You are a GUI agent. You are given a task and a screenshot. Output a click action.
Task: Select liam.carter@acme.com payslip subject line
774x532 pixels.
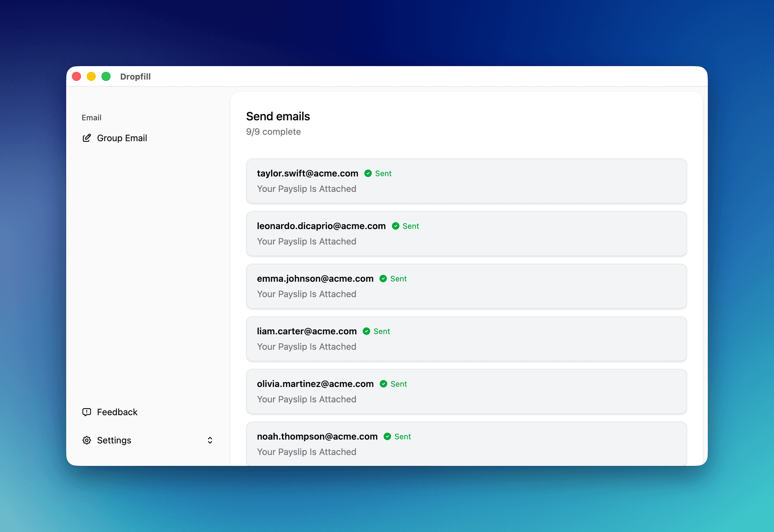tap(306, 347)
